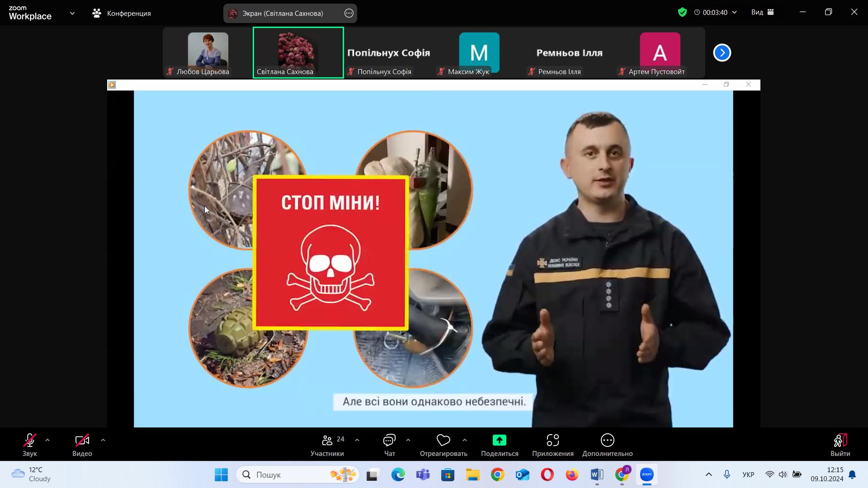Open shared screen options ellipsis button
Viewport: 868px width, 488px height.
pos(349,13)
